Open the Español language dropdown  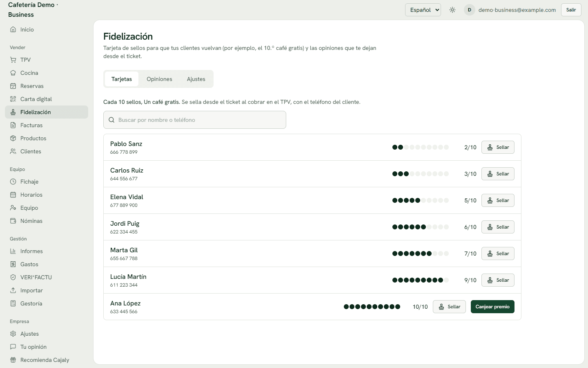423,10
